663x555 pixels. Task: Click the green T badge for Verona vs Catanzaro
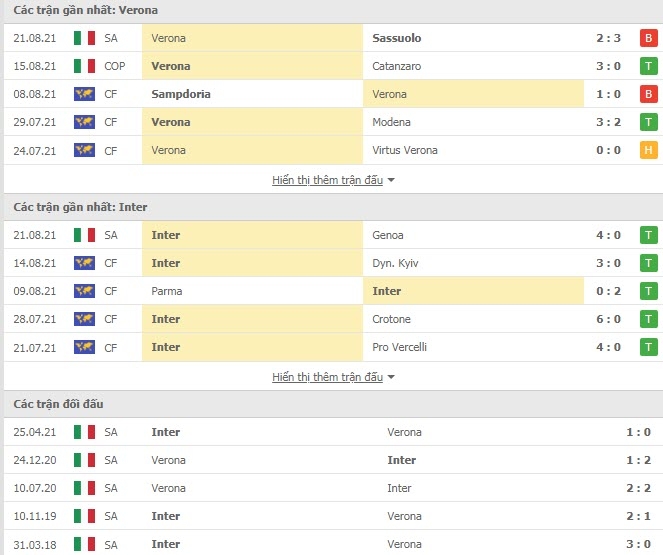[648, 66]
